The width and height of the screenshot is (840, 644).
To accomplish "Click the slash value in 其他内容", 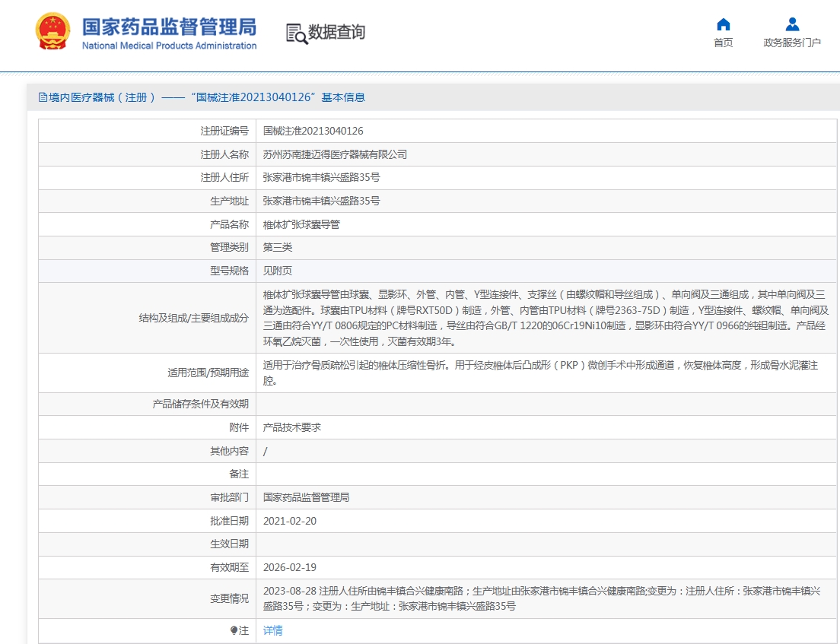I will click(x=266, y=452).
